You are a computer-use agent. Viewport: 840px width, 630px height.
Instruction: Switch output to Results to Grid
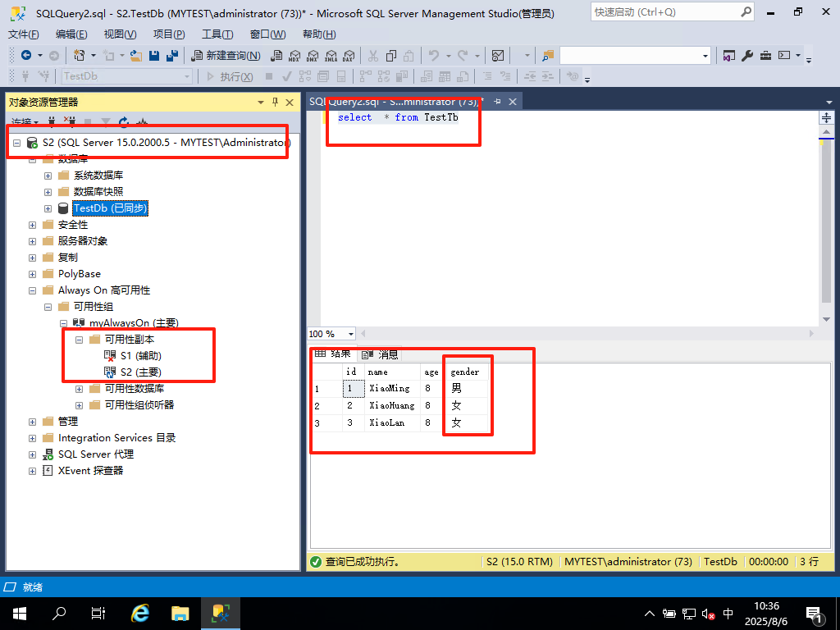445,76
